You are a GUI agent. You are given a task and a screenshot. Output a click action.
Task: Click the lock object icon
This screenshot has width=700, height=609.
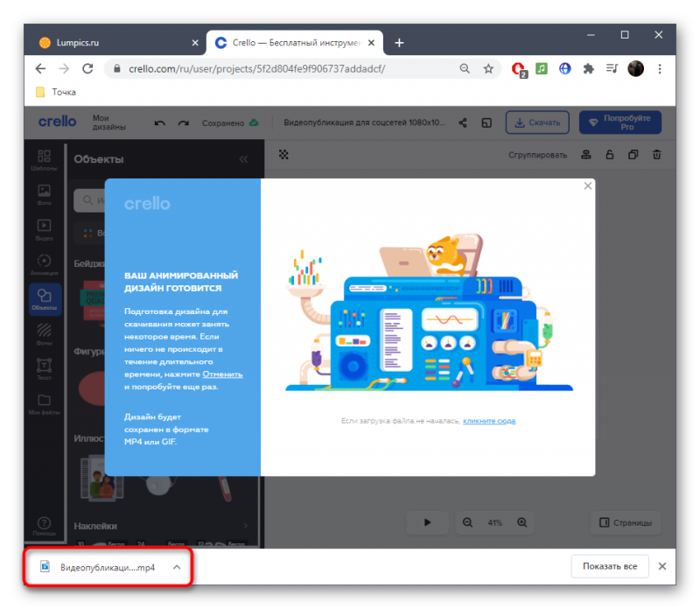coord(609,155)
